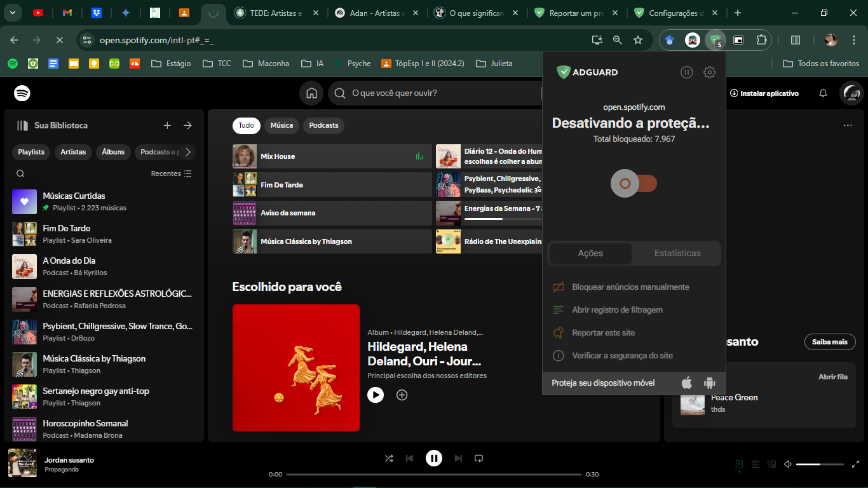Skip to next track

tap(458, 458)
